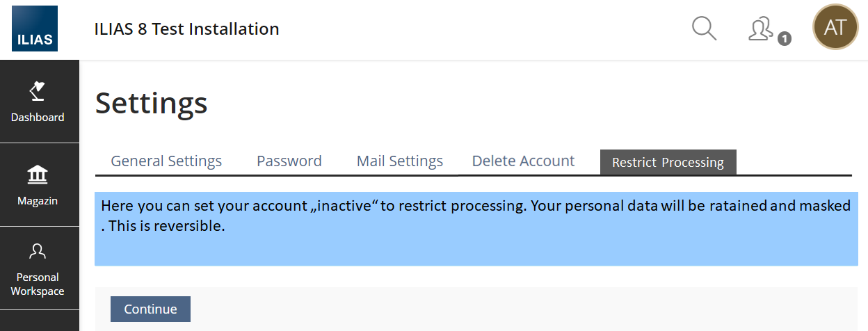
Task: Switch to the Password tab
Action: (289, 161)
